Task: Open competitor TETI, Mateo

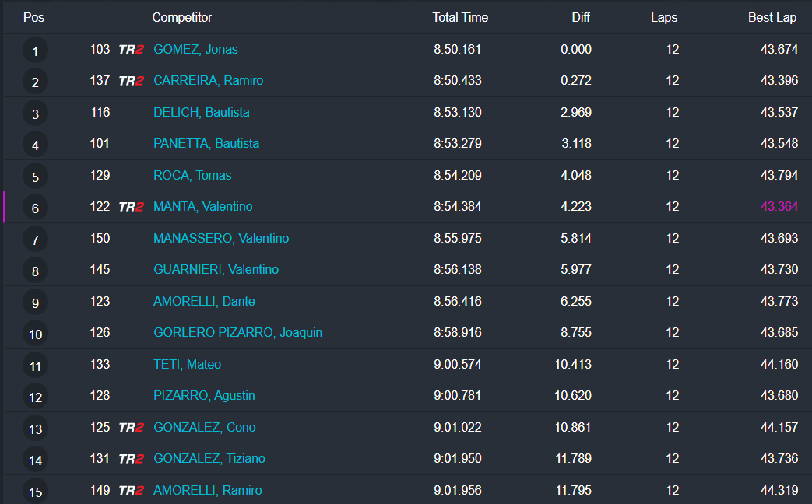Action: coord(187,364)
